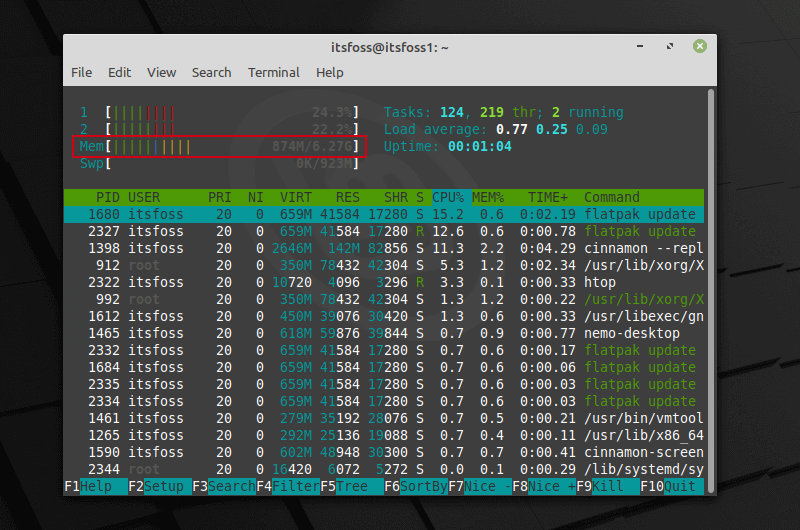The height and width of the screenshot is (530, 800).
Task: Select the cinnamon --repl process row
Action: pyautogui.click(x=384, y=248)
